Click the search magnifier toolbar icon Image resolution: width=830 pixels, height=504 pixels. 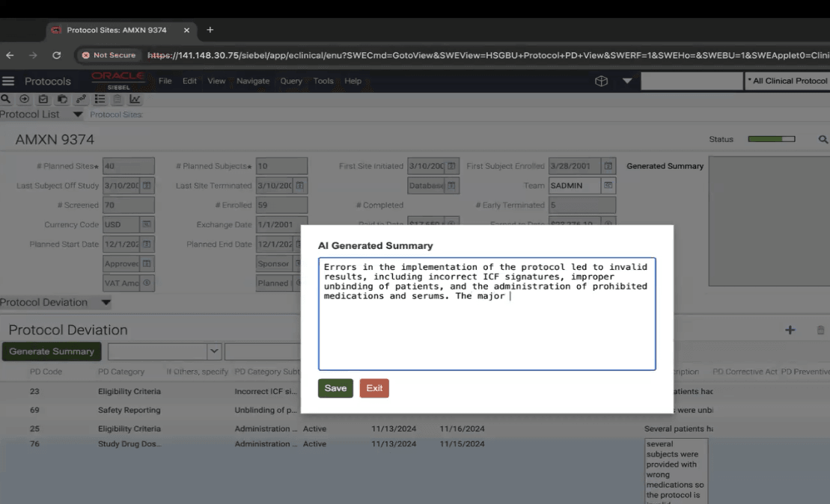pos(6,99)
